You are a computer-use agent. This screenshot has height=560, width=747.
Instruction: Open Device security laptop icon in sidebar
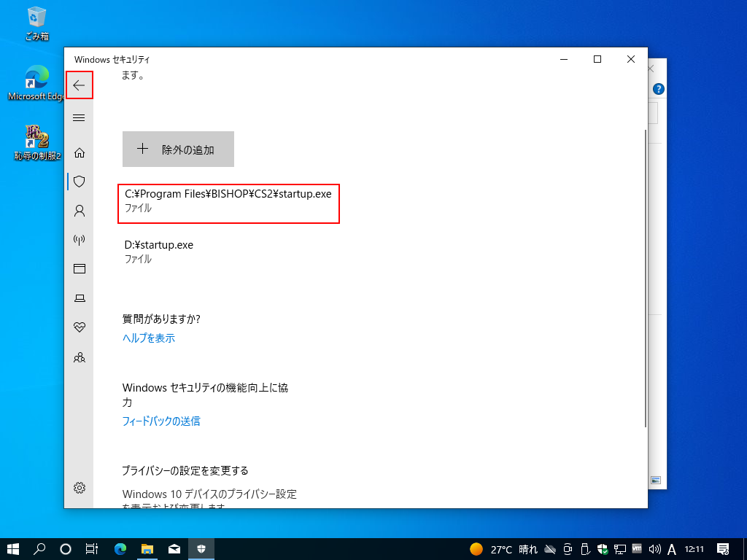pos(79,298)
